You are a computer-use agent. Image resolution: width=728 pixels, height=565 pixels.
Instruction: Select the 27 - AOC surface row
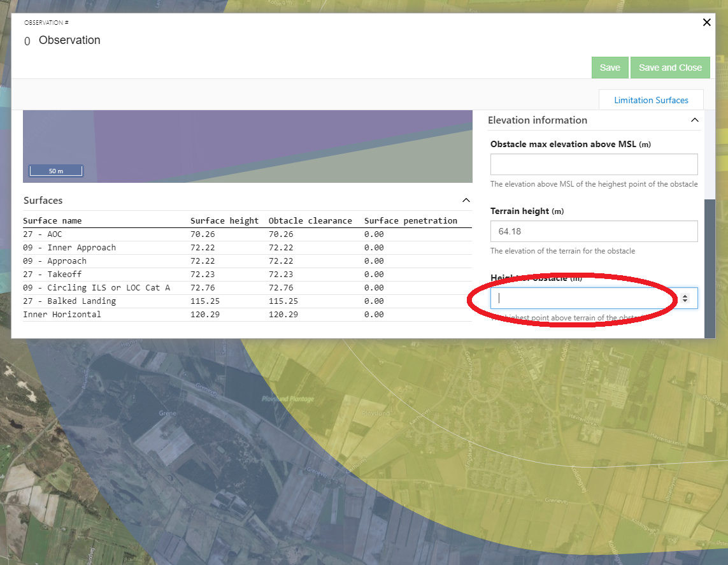[x=248, y=234]
